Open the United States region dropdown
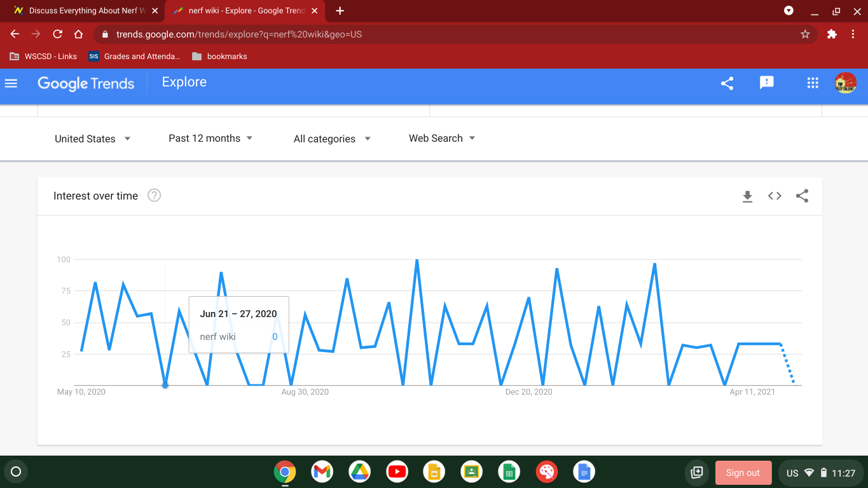 pyautogui.click(x=93, y=139)
